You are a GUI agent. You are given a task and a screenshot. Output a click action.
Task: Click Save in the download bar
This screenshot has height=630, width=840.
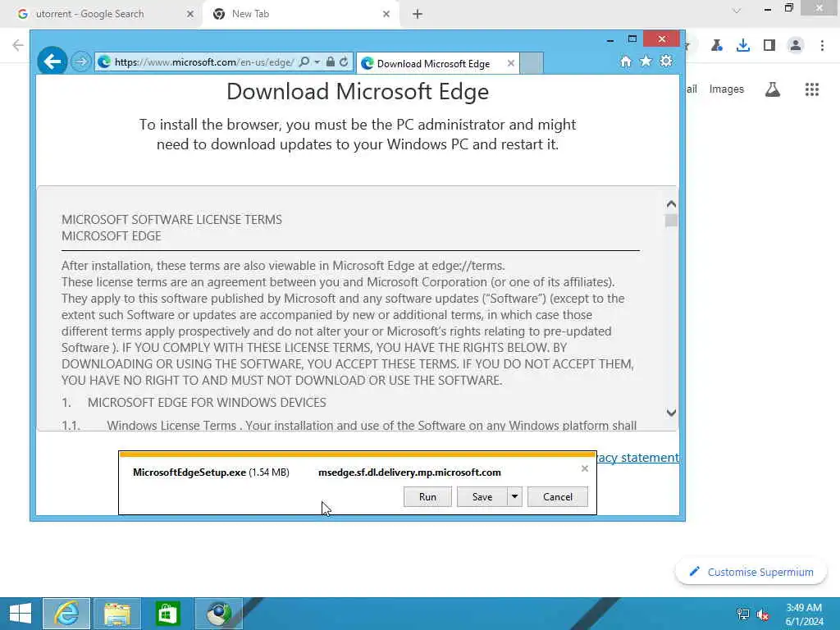(x=482, y=496)
